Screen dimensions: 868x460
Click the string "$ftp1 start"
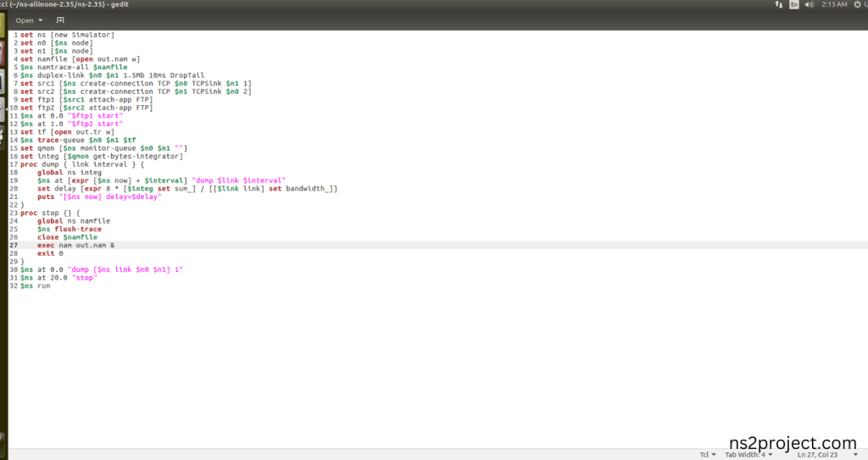95,116
